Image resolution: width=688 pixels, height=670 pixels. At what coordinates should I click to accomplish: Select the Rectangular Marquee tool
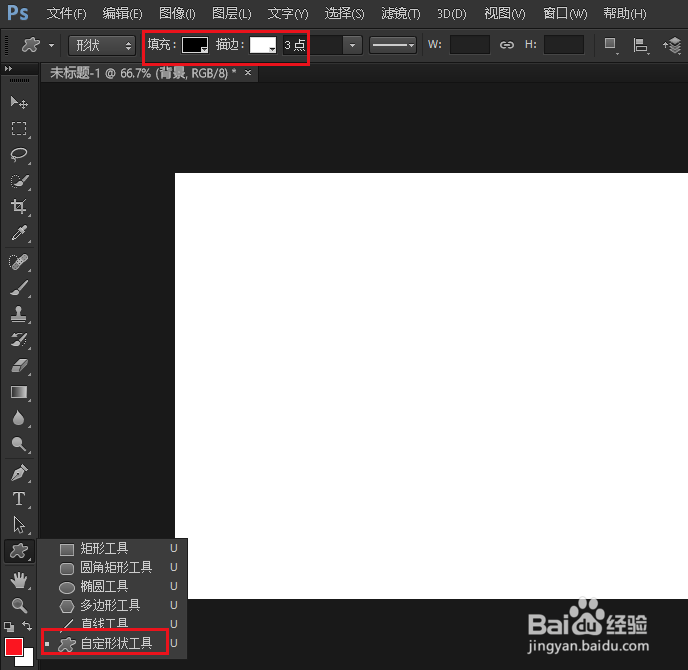pos(18,129)
